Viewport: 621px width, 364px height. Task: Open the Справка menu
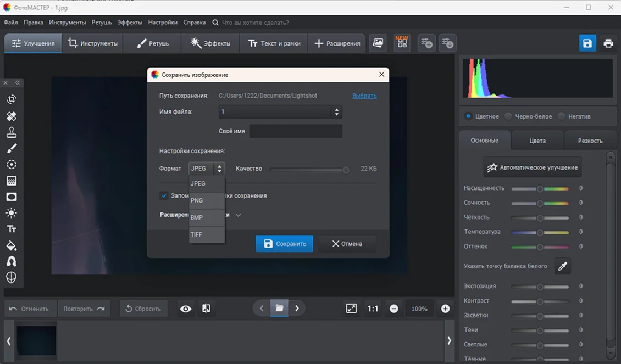(194, 22)
